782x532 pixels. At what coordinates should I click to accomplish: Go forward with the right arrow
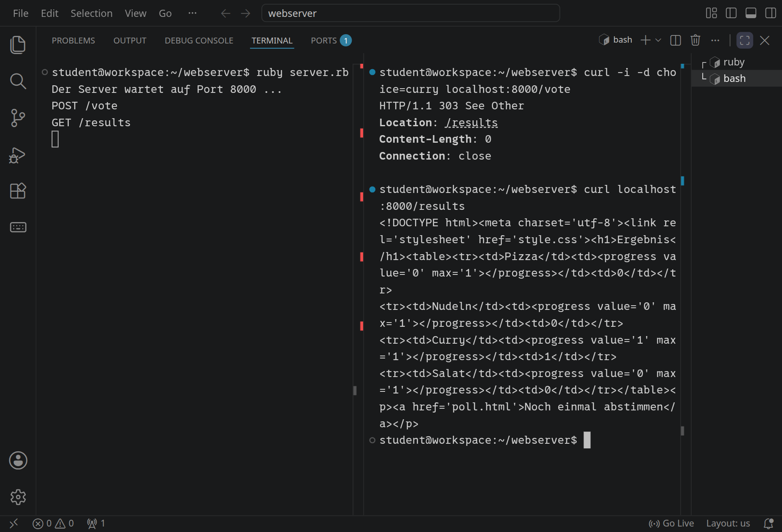245,13
